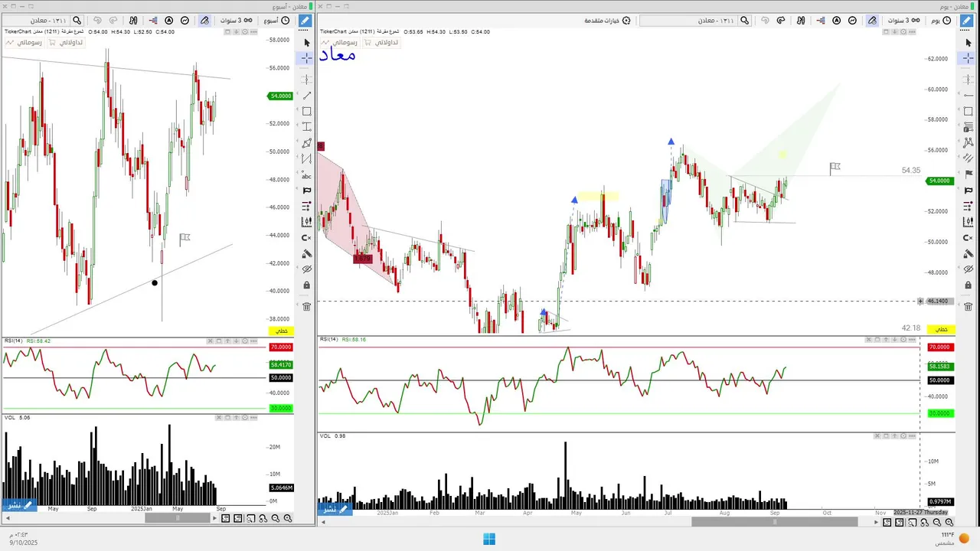Open the compare symbols icon in weekly chart toolbar
Viewport: 980px width, 551px height.
pyautogui.click(x=134, y=21)
